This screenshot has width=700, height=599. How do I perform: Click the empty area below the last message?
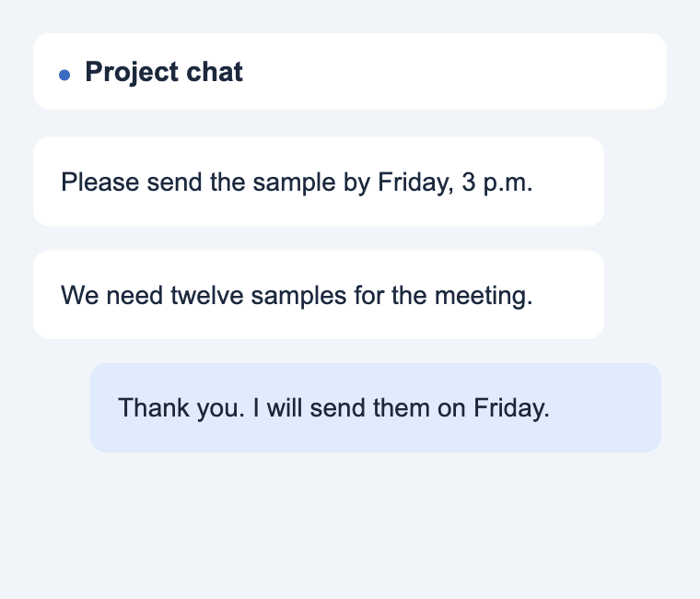pos(350,523)
